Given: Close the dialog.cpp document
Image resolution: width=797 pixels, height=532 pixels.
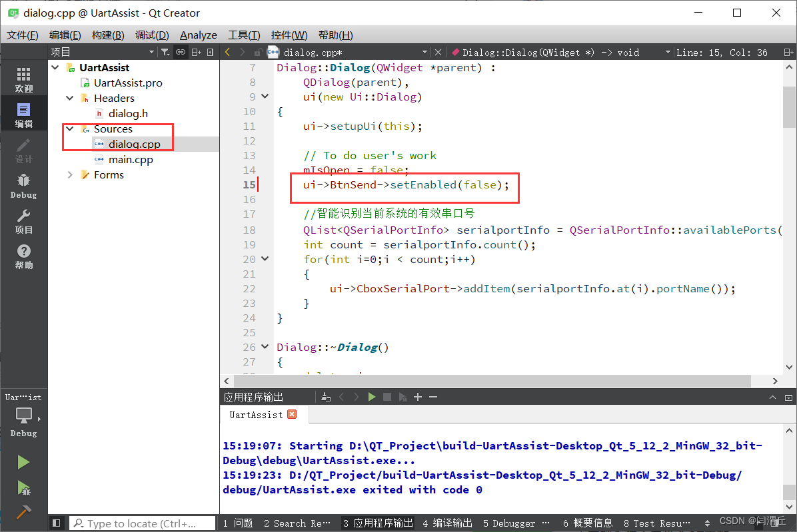Looking at the screenshot, I should pos(438,52).
